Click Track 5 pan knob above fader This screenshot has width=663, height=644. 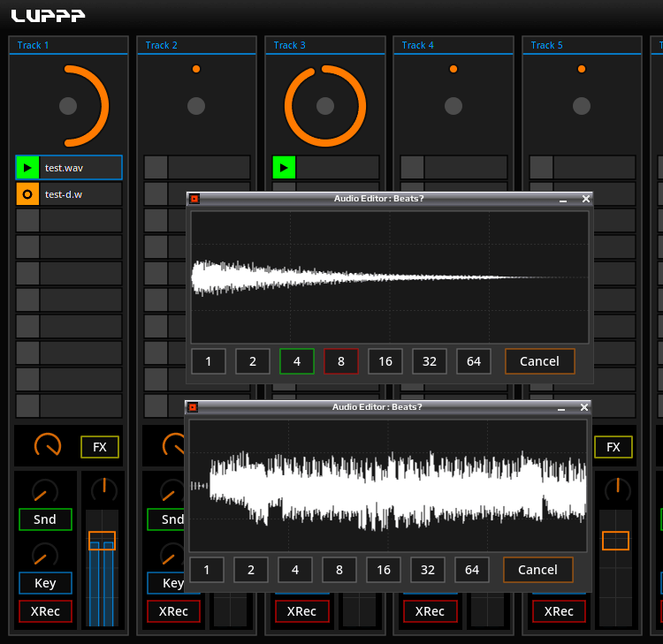[617, 490]
